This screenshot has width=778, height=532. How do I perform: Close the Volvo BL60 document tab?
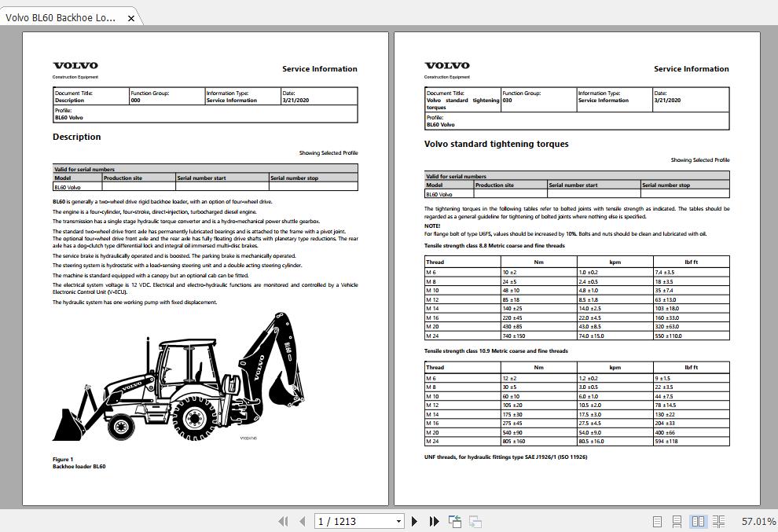click(x=130, y=16)
